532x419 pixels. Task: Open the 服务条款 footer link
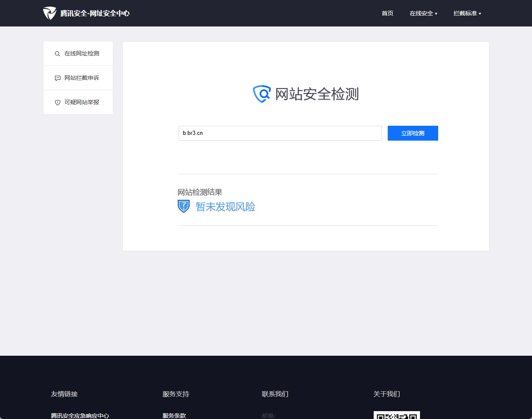tap(174, 416)
